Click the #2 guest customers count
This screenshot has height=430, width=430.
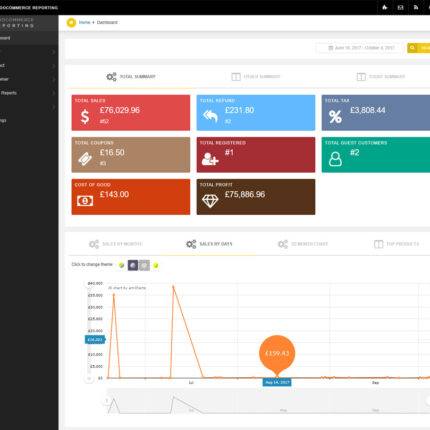tap(354, 152)
